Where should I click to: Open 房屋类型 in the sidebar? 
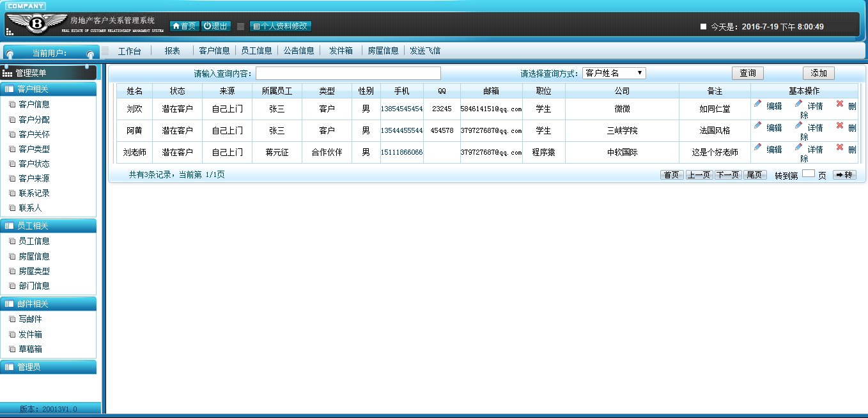coord(35,271)
